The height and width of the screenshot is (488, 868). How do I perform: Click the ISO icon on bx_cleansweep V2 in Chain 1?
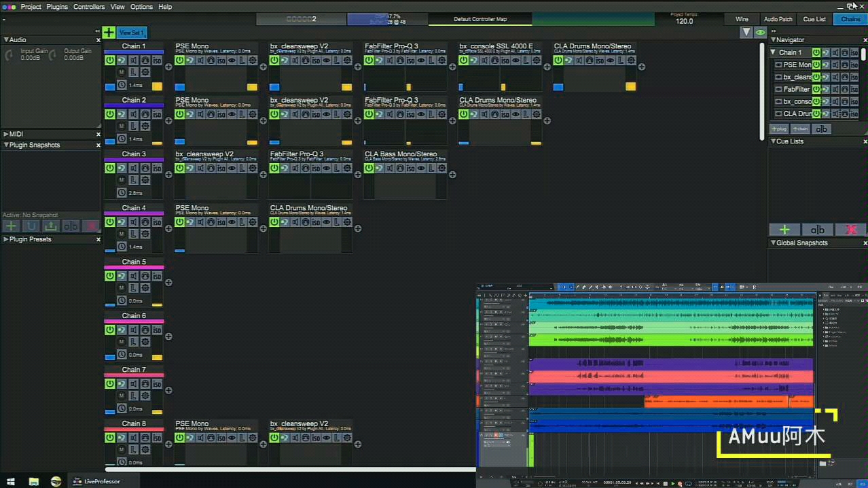click(x=315, y=60)
